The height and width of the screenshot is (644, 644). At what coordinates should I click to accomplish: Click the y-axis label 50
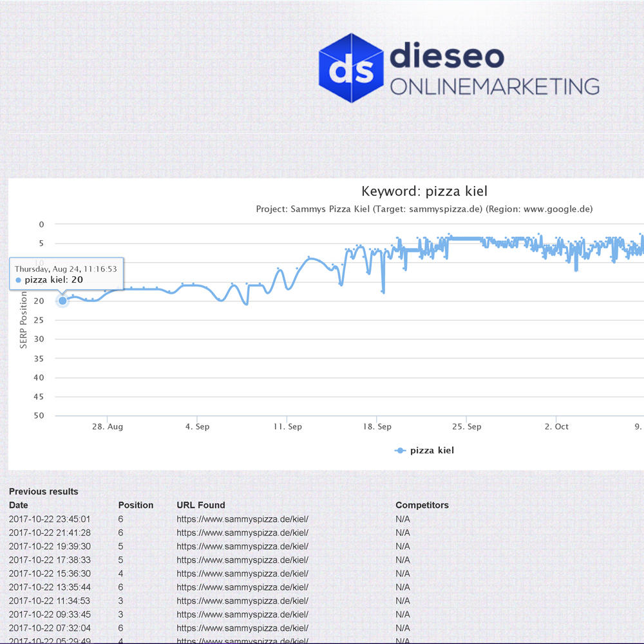pyautogui.click(x=39, y=415)
